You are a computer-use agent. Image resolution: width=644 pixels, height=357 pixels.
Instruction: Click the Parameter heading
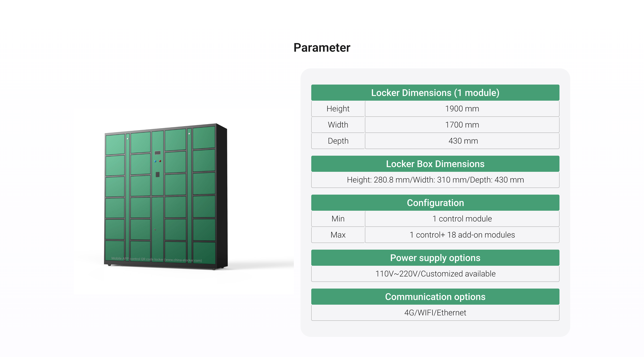click(x=322, y=47)
